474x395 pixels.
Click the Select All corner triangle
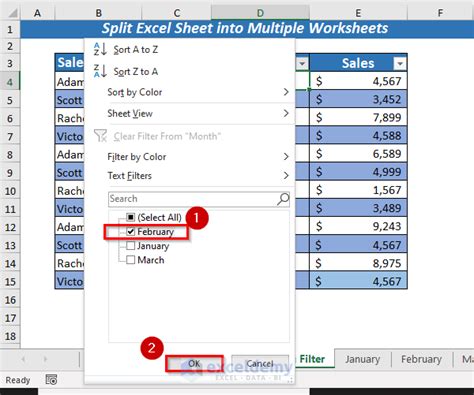pyautogui.click(x=13, y=13)
